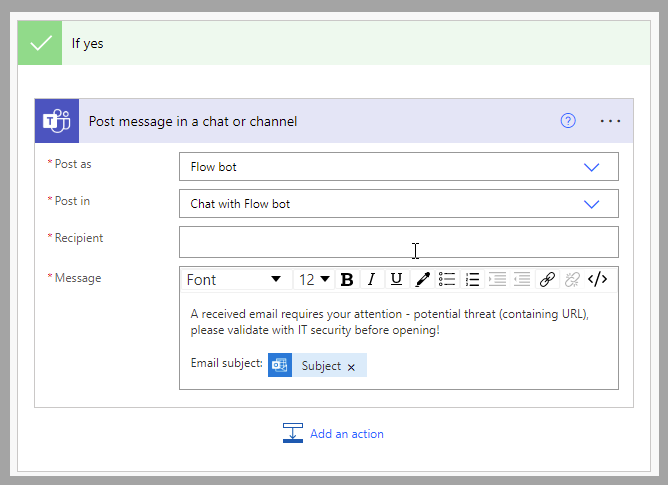Open the action's three-dots menu

coord(610,121)
